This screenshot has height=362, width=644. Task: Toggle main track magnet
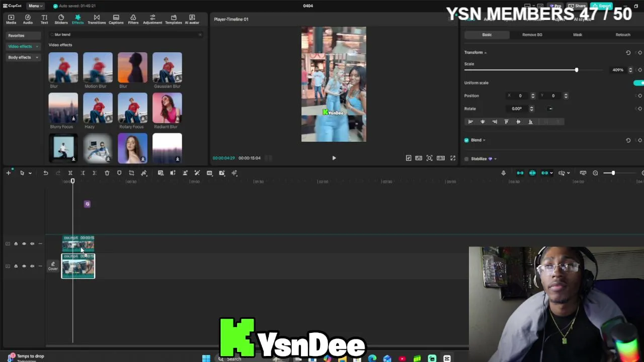pos(520,173)
